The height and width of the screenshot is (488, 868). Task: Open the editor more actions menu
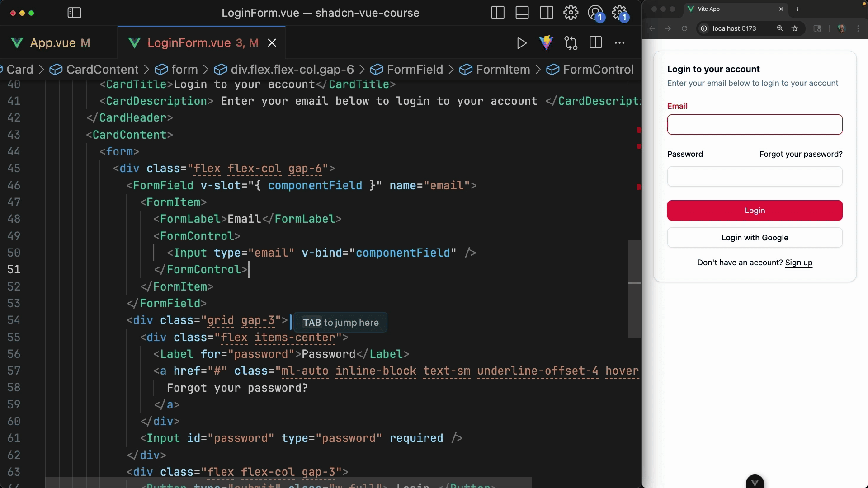tap(620, 43)
